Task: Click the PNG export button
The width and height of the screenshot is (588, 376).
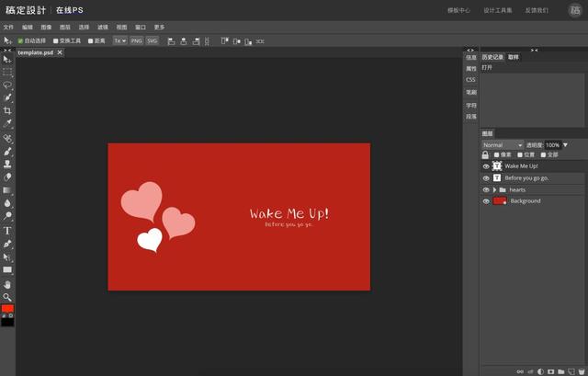Action: [x=136, y=40]
